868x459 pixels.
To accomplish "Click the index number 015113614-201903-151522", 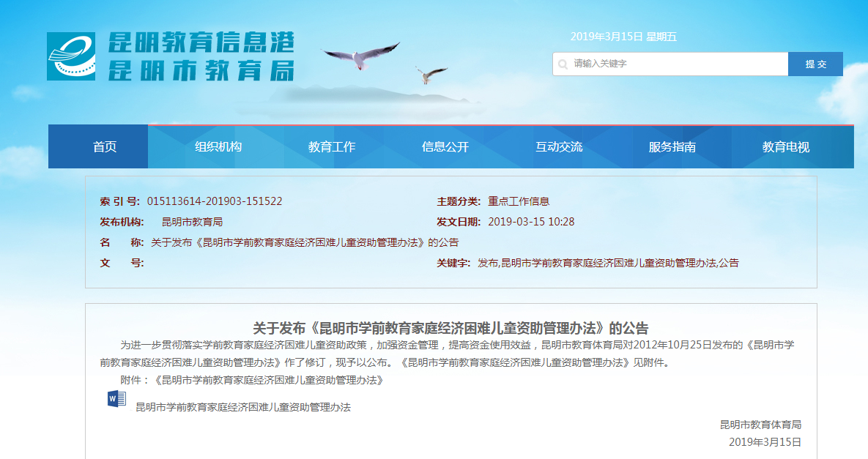I will click(215, 201).
